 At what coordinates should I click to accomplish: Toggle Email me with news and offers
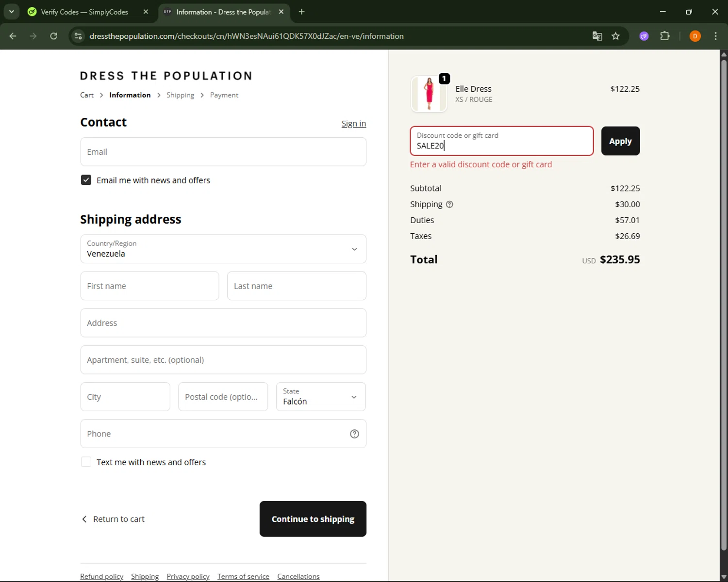pyautogui.click(x=86, y=180)
